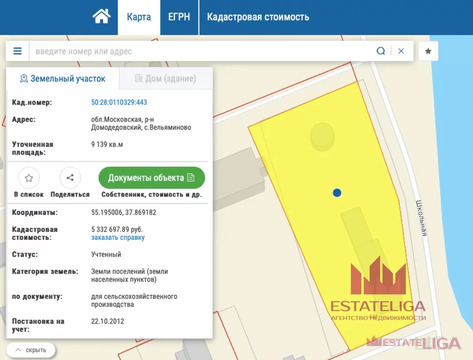
Task: Open cadastral number 50:28:0110329:443 link
Action: pyautogui.click(x=119, y=102)
